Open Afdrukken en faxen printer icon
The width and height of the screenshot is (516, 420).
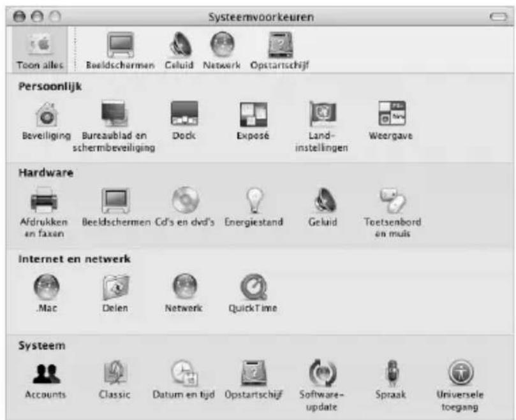[x=44, y=200]
